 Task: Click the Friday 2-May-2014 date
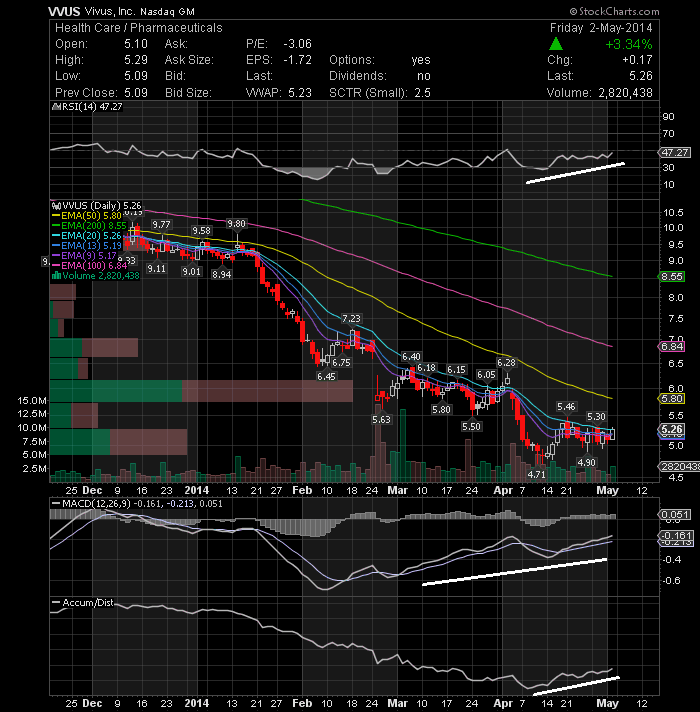click(601, 28)
